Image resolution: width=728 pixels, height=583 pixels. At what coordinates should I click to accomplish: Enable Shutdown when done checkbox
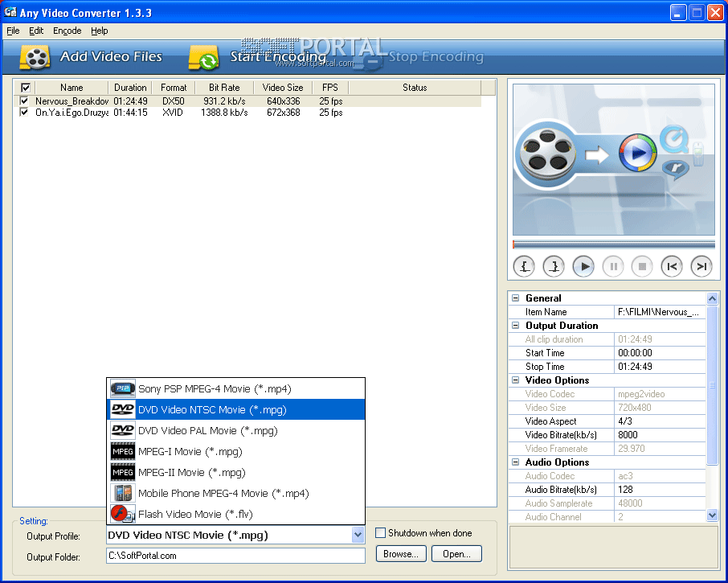point(380,533)
